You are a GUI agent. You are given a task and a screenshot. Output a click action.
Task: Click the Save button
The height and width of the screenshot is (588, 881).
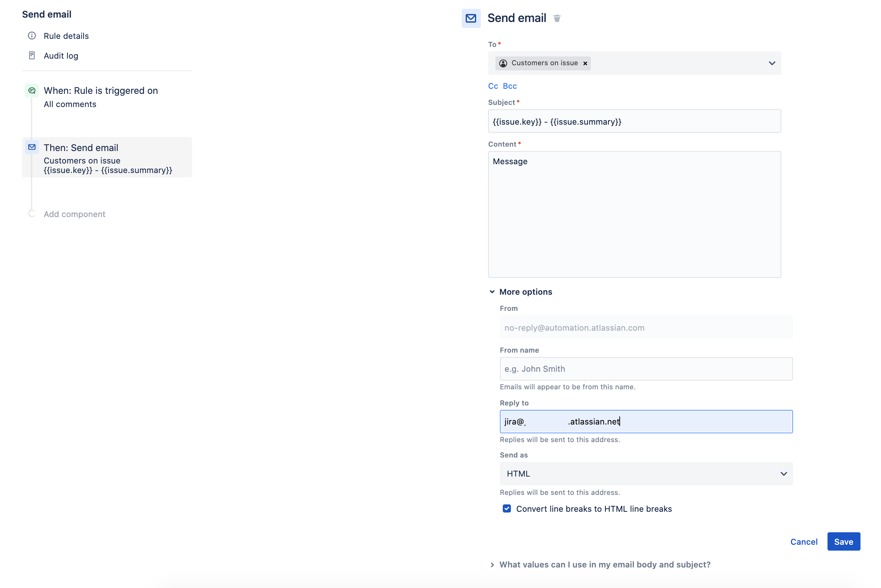pyautogui.click(x=843, y=541)
